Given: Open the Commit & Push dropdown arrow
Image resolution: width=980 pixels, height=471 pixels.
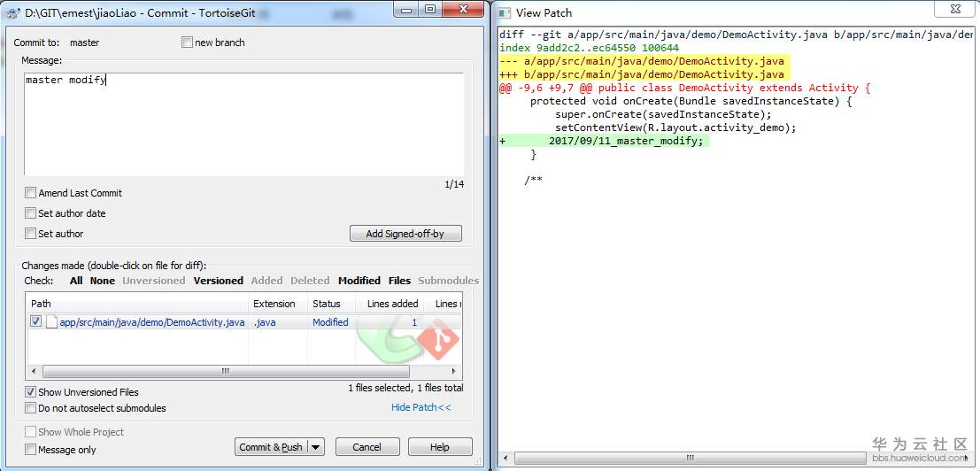Looking at the screenshot, I should tap(316, 446).
